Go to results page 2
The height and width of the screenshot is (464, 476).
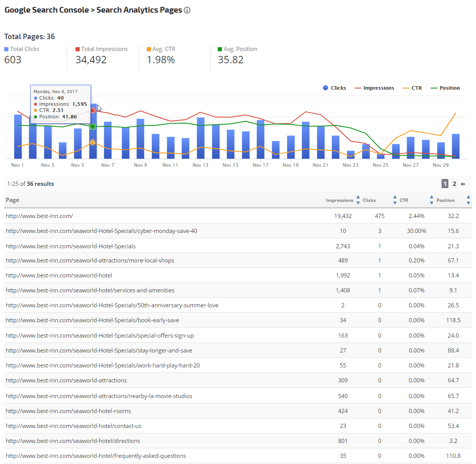[454, 184]
